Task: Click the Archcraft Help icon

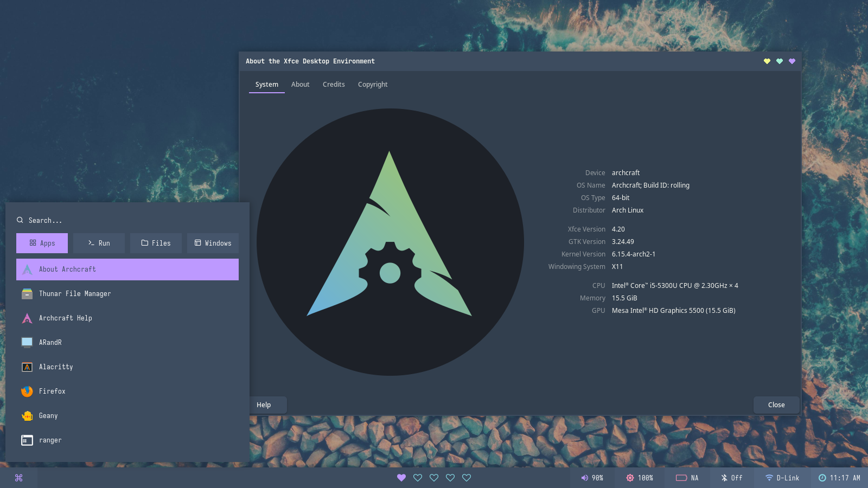Action: (x=27, y=318)
